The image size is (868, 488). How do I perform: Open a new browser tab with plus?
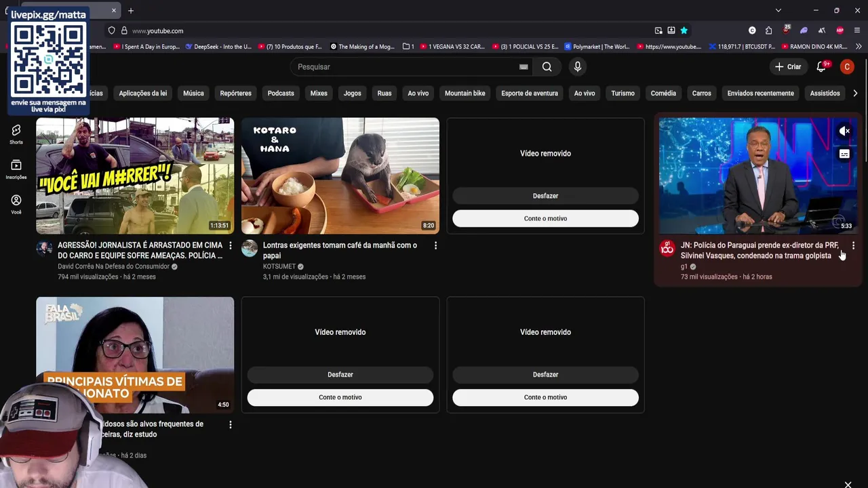point(131,10)
